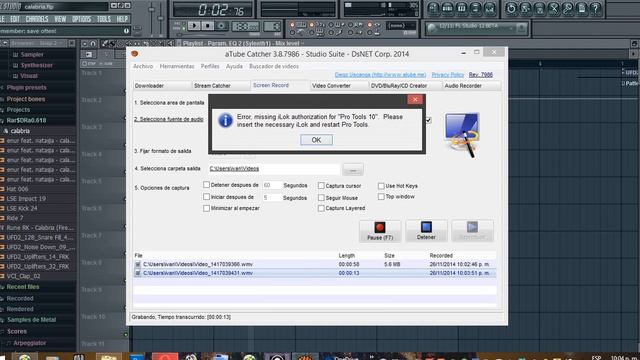Stop playback with FL Studio stop button

coord(208,26)
